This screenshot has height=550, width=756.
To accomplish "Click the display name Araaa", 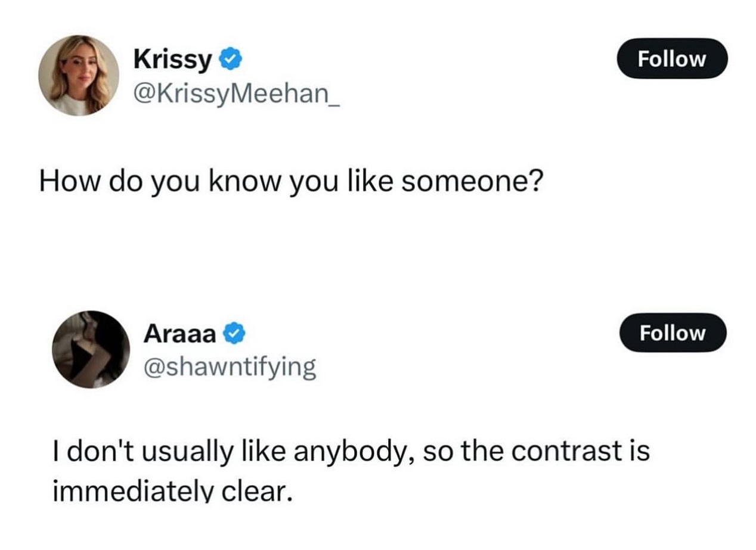I will (179, 334).
